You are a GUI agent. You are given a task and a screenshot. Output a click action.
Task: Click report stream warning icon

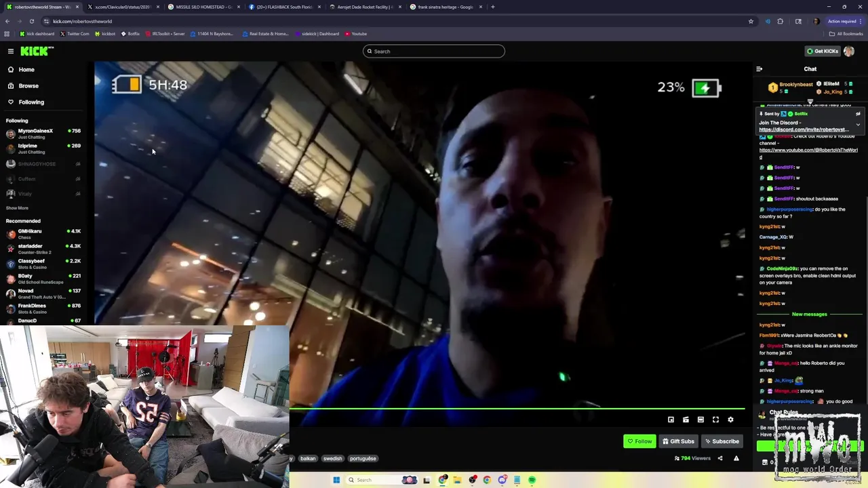click(x=736, y=458)
